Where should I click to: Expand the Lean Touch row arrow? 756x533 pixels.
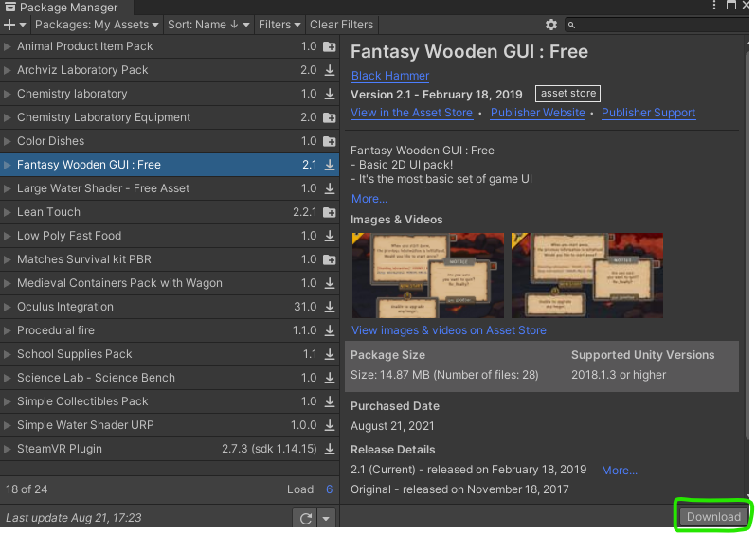click(x=8, y=212)
